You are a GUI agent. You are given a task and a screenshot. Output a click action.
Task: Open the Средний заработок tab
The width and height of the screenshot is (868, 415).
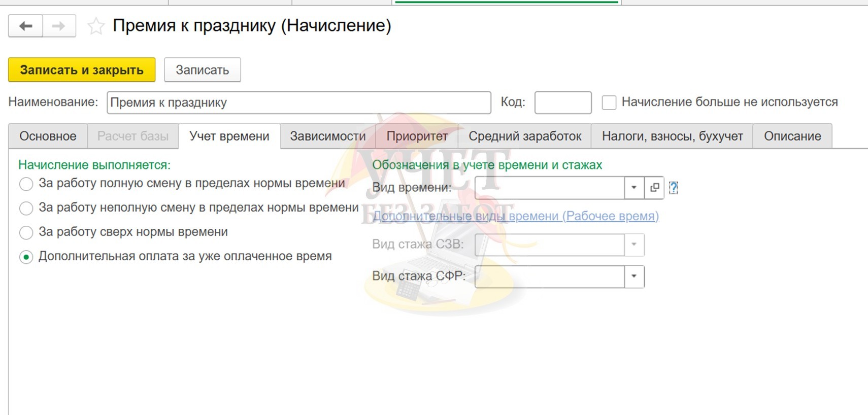pyautogui.click(x=525, y=136)
